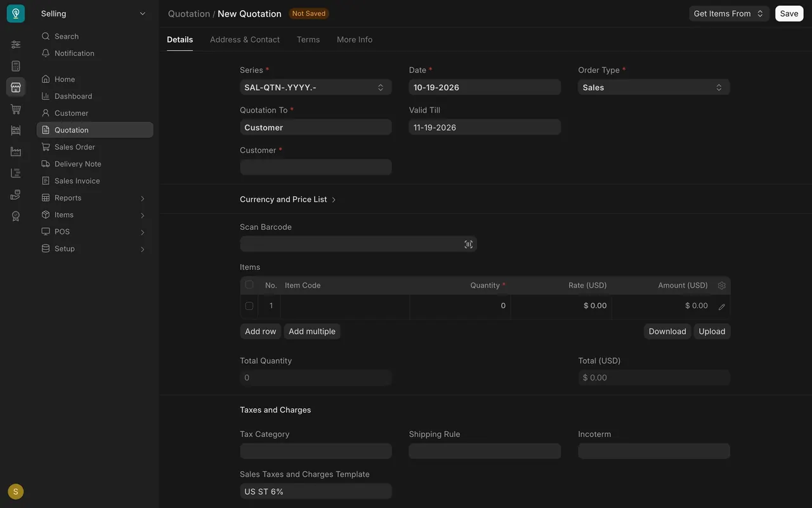Switch to the More Info tab
This screenshot has height=508, width=812.
point(355,39)
